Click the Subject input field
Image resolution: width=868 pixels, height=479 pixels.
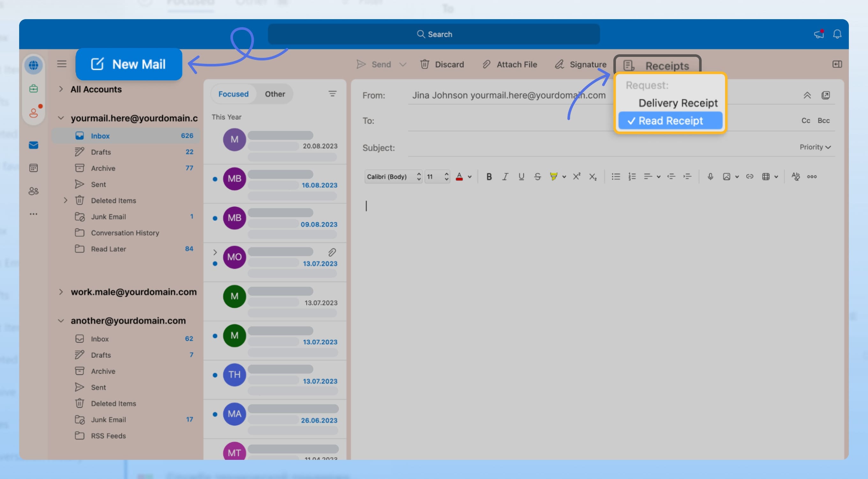click(589, 148)
